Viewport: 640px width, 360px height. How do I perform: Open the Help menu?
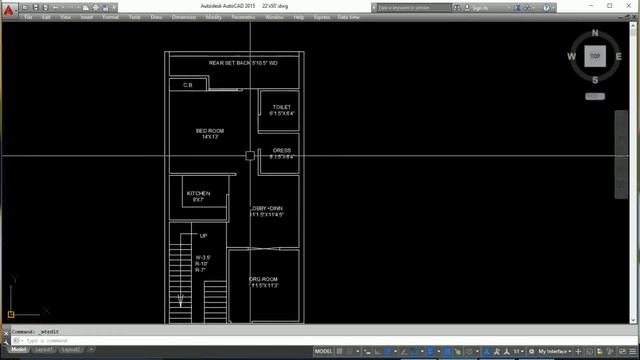(298, 17)
